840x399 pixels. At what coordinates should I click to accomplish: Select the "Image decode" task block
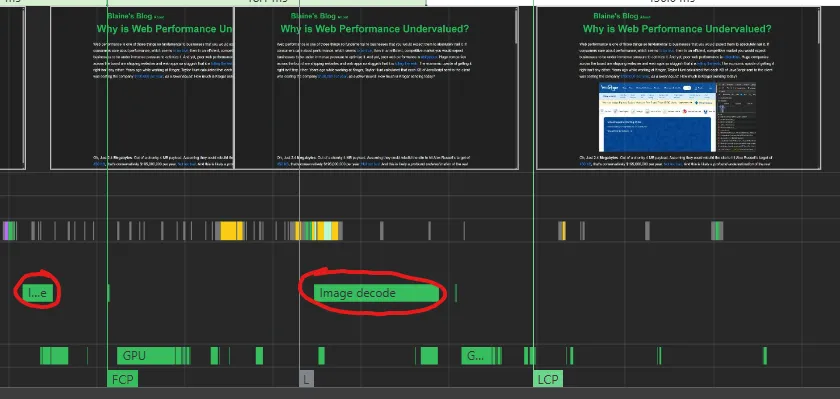(x=377, y=293)
